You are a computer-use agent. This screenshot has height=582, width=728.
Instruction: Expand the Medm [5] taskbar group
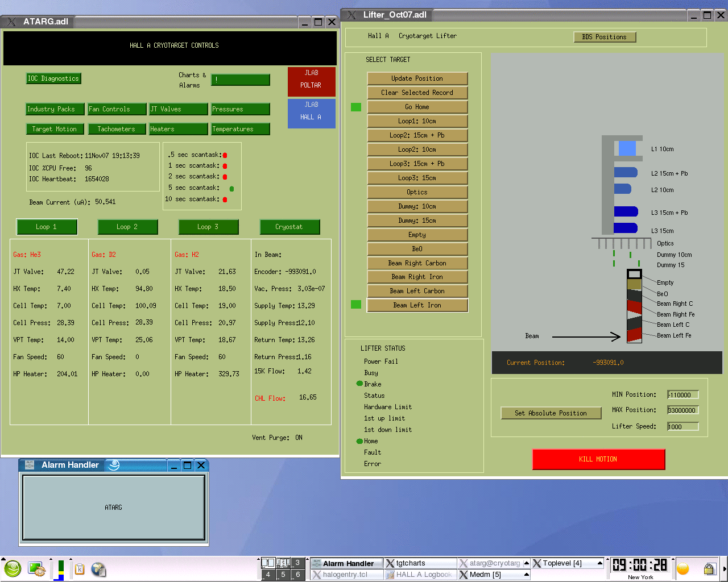click(x=526, y=575)
